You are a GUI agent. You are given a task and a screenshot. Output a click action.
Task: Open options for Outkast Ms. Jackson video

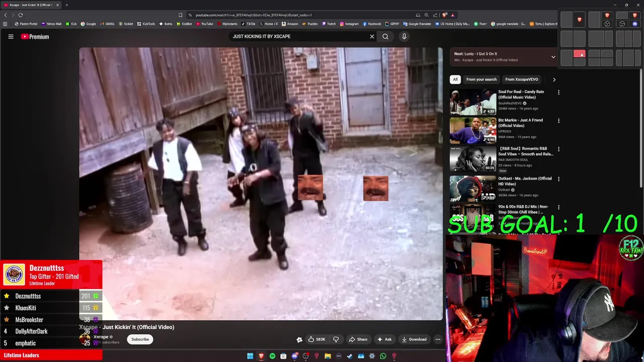click(558, 179)
